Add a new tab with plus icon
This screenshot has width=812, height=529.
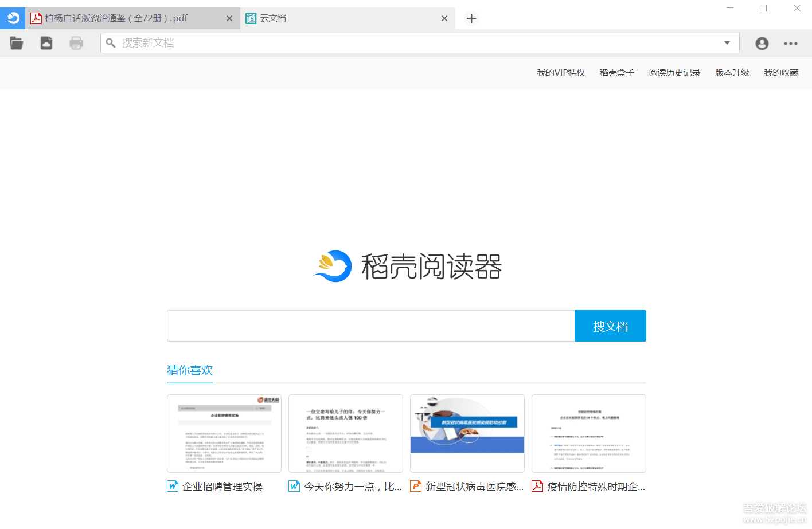click(471, 18)
